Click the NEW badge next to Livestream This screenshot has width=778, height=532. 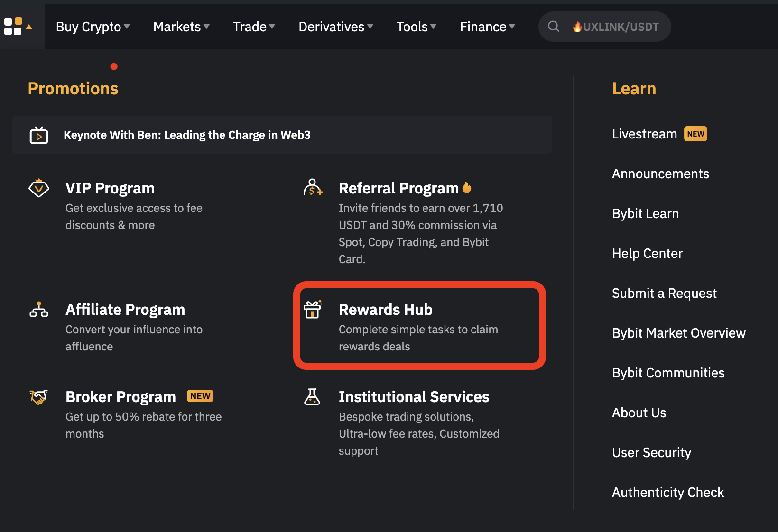coord(695,134)
